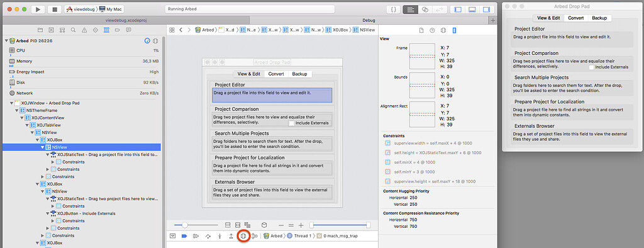This screenshot has width=644, height=248.
Task: Reset zoom with the equals canvas button
Action: tap(291, 225)
